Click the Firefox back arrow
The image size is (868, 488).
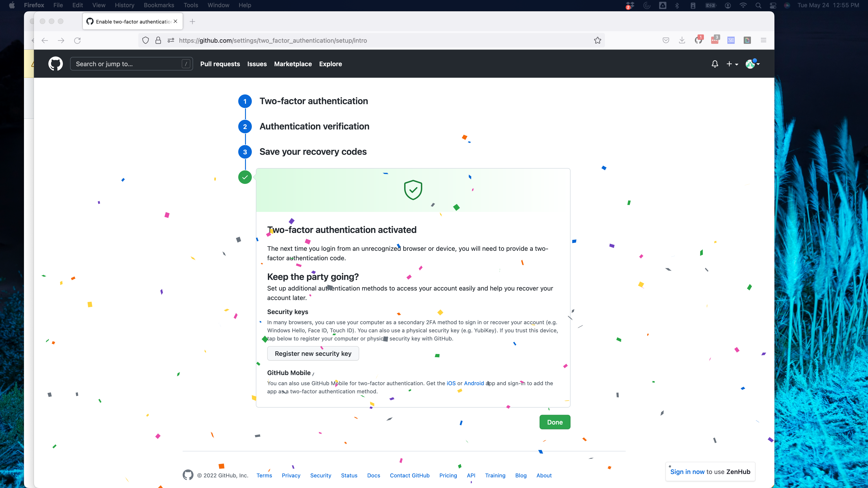click(45, 40)
